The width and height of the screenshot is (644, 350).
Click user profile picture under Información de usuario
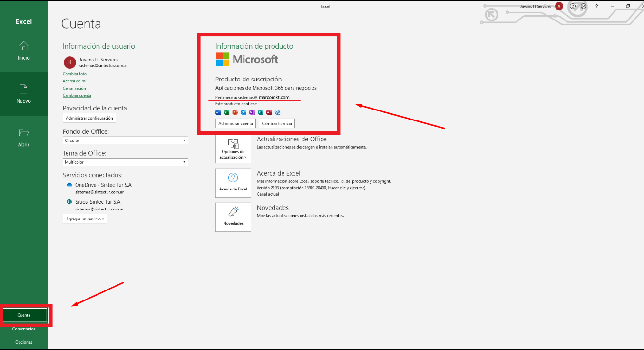69,62
